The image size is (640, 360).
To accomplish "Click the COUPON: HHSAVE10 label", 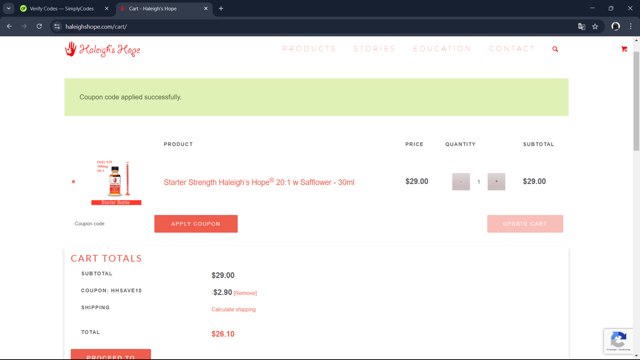I will coord(111,291).
